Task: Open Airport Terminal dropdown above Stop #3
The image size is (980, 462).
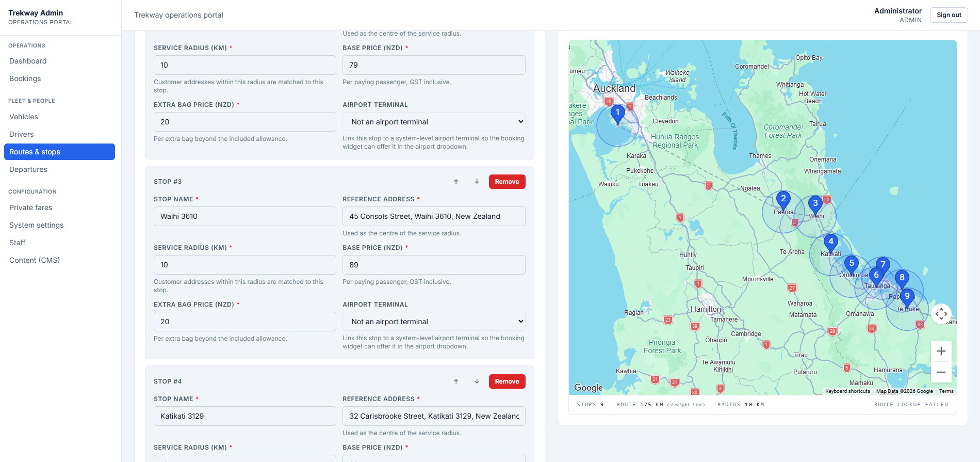Action: (x=434, y=122)
